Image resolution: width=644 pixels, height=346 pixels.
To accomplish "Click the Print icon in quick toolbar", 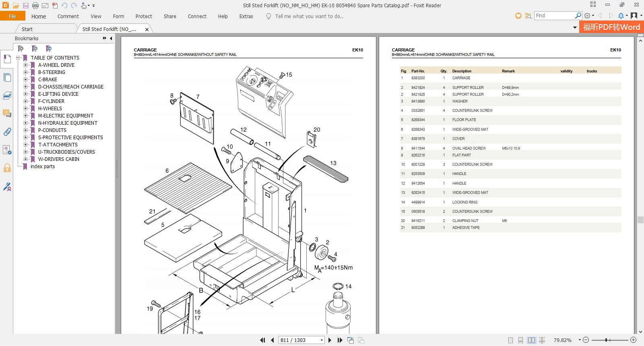I will (x=35, y=6).
